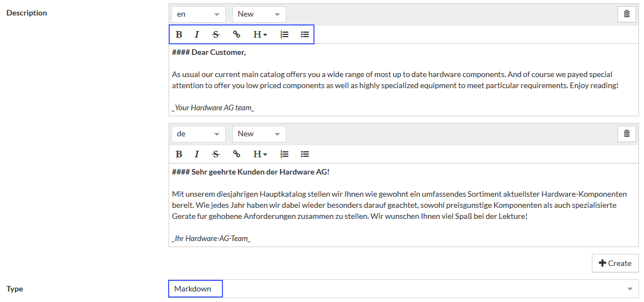Insert bulleted list in German description
This screenshot has width=644, height=302.
[305, 154]
